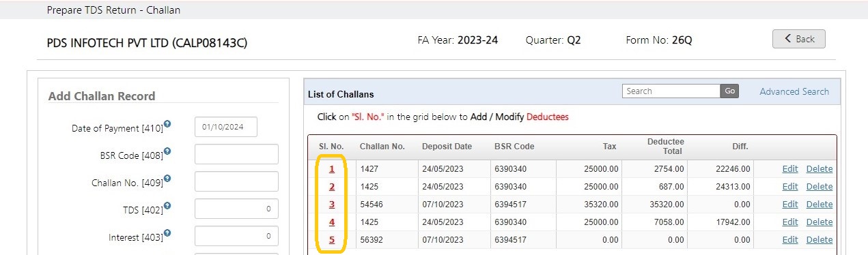Click help icon next to TDS [402]
This screenshot has width=868, height=255.
tap(167, 206)
